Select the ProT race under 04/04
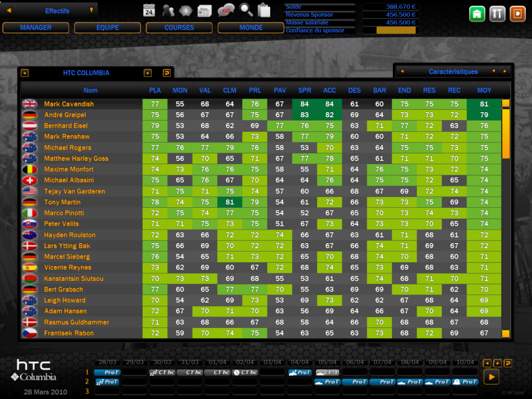 (x=300, y=373)
